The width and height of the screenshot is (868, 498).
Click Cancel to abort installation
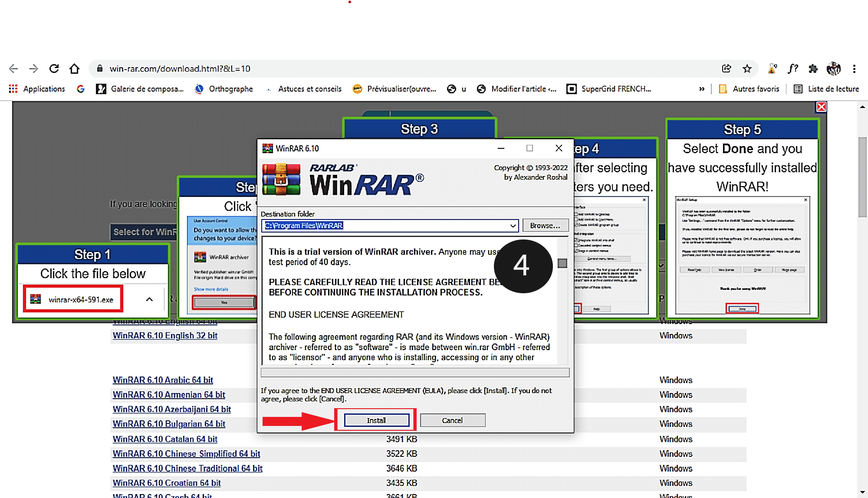coord(453,420)
